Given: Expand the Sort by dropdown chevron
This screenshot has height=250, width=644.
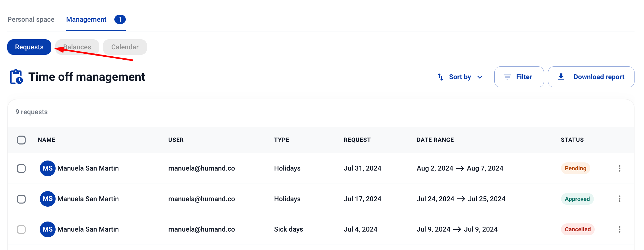Looking at the screenshot, I should tap(480, 77).
